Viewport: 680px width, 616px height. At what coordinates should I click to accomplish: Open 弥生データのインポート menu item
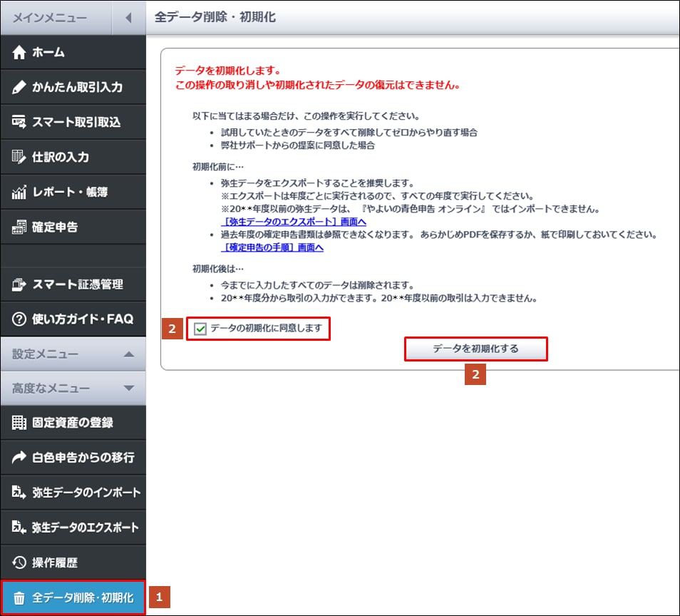[85, 493]
